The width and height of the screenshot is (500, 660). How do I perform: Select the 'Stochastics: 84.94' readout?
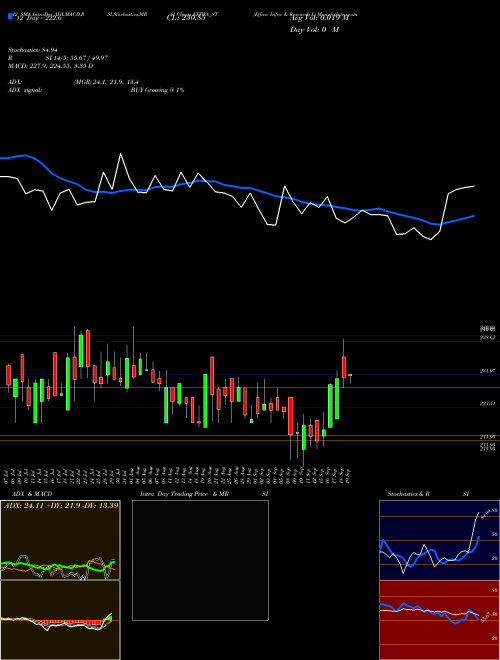33,50
